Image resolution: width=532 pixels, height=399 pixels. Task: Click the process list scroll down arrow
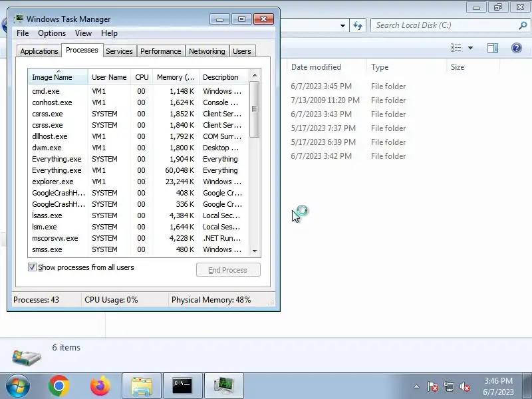255,251
